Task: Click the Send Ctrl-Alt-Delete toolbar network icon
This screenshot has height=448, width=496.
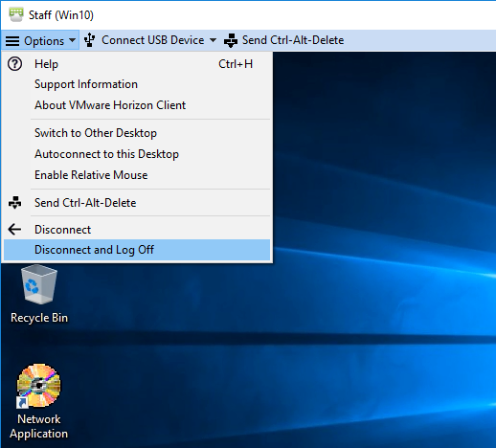Action: coord(231,40)
